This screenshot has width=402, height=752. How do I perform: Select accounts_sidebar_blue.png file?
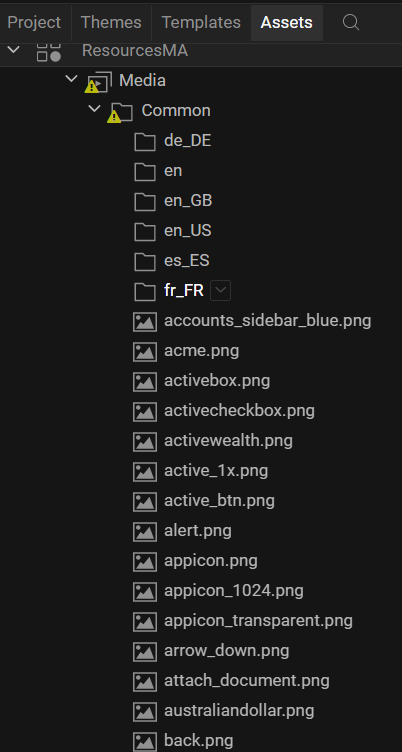pos(268,321)
